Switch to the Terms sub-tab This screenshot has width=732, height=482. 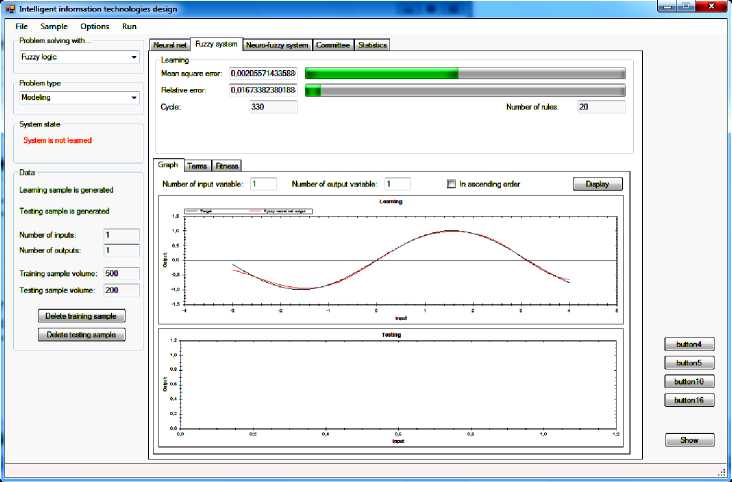click(197, 166)
